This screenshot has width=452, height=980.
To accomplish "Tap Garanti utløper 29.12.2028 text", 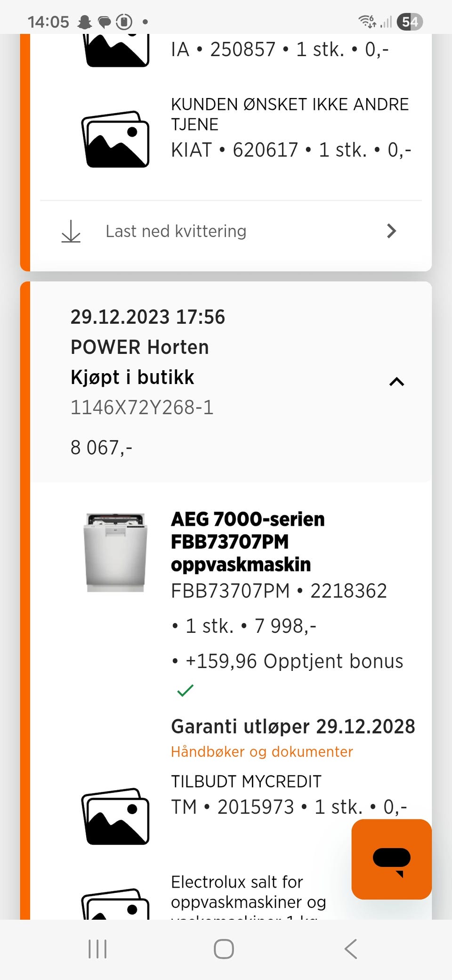I will click(x=293, y=727).
